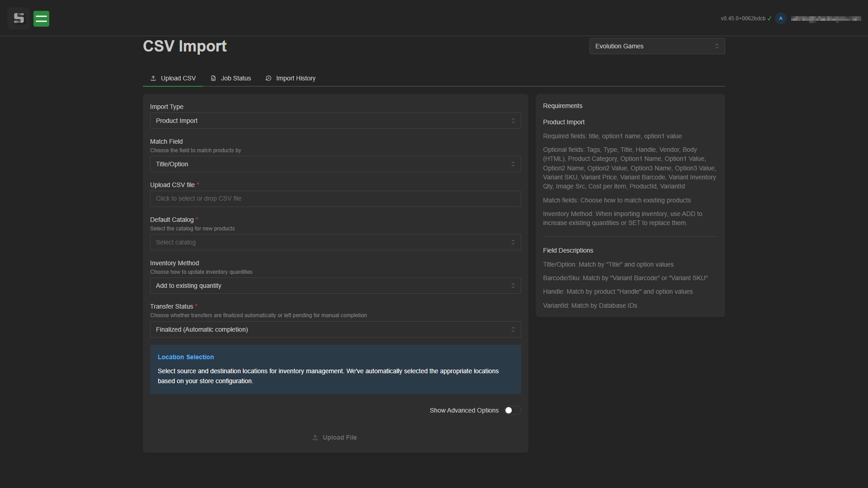The image size is (868, 488).
Task: Click the history icon beside Import History
Action: (x=269, y=78)
